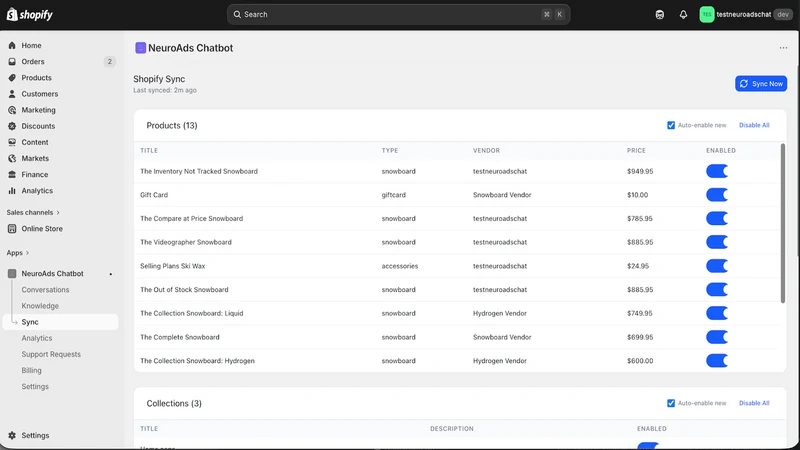Click the NeuroAds Chatbot sidebar icon
The width and height of the screenshot is (800, 450).
pyautogui.click(x=12, y=273)
